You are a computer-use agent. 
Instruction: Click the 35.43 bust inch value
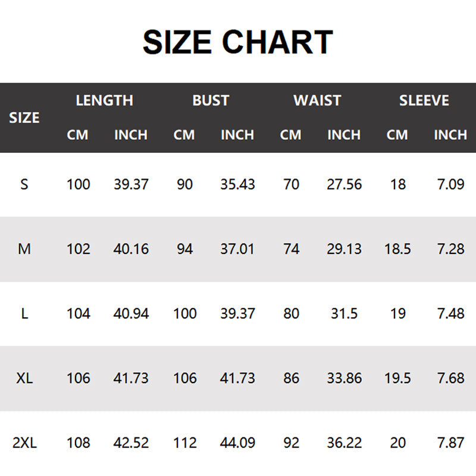pyautogui.click(x=237, y=184)
